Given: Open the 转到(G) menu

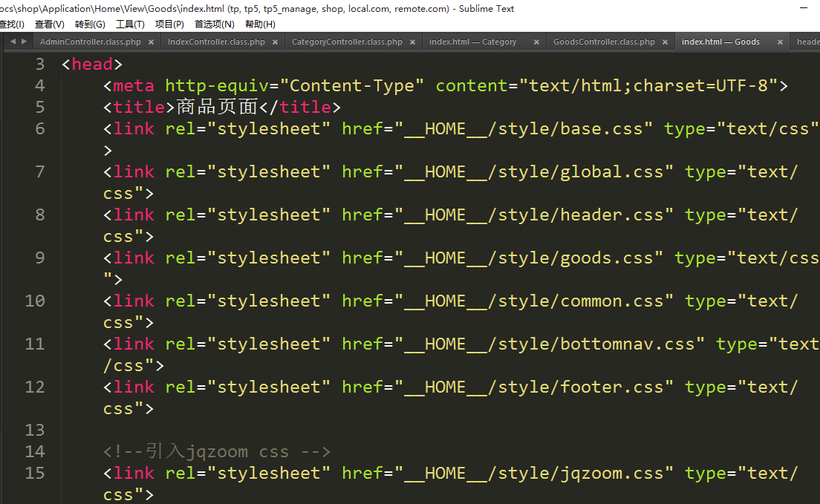Looking at the screenshot, I should point(90,24).
